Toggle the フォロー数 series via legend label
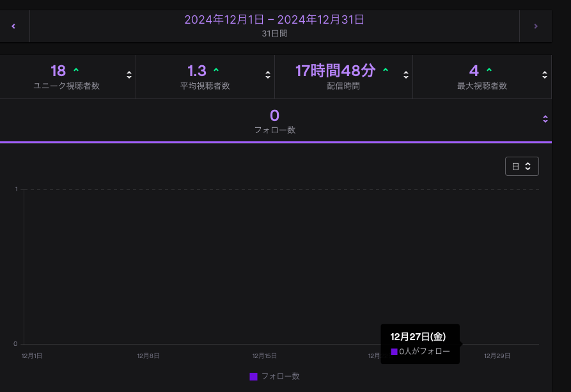The width and height of the screenshot is (571, 392). 280,377
